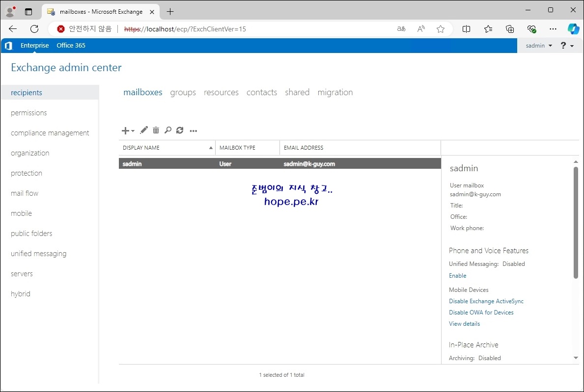Sort by DISPLAY NAME column header
Image resolution: width=584 pixels, height=392 pixels.
pyautogui.click(x=167, y=148)
